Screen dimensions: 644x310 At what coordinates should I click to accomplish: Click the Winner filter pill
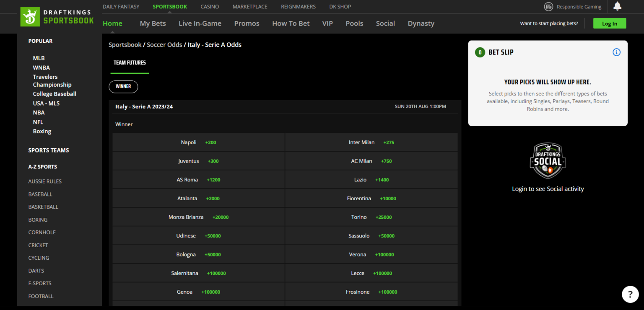pos(123,86)
